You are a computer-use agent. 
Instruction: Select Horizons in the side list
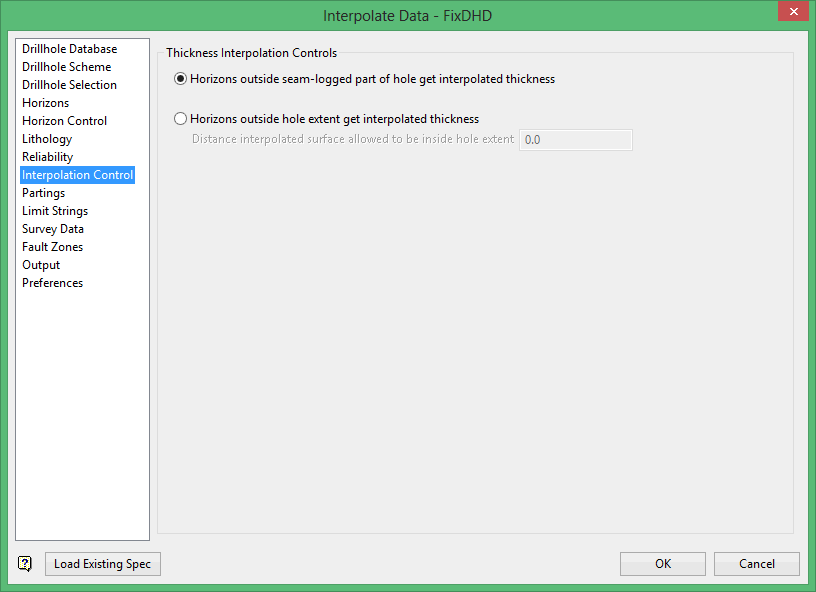coord(45,103)
